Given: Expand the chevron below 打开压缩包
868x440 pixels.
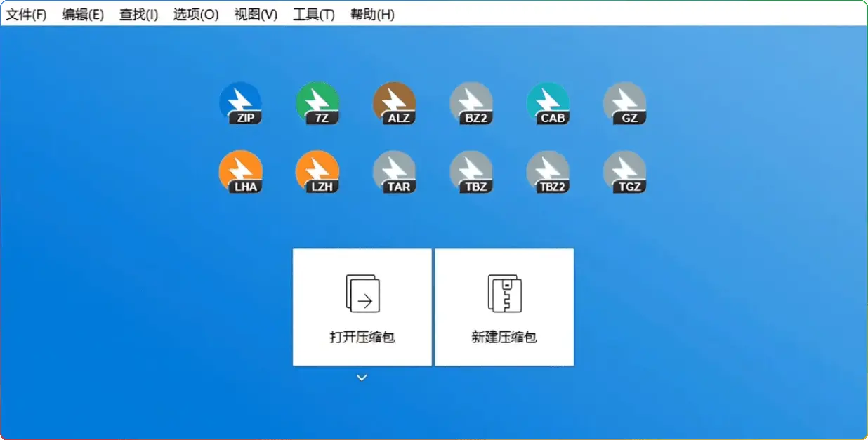Looking at the screenshot, I should tap(362, 378).
